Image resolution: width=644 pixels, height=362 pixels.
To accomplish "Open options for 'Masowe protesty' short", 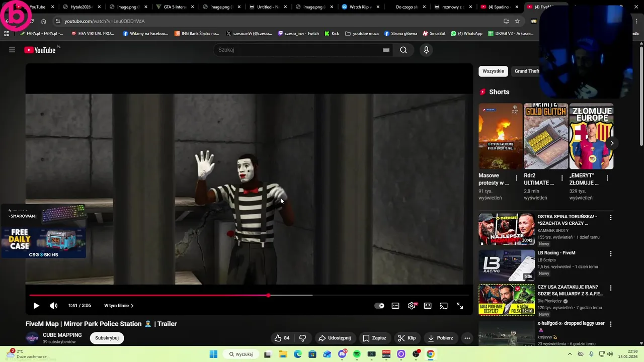I will tap(516, 178).
